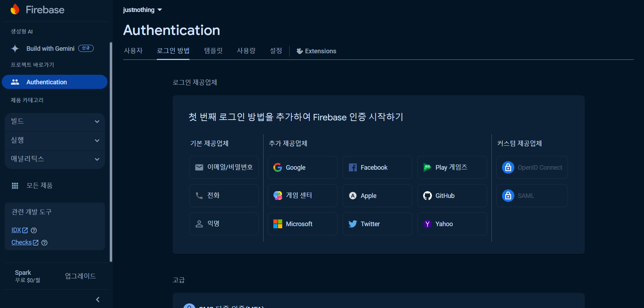Click the help icon next to Checks
644x308 pixels.
point(44,243)
